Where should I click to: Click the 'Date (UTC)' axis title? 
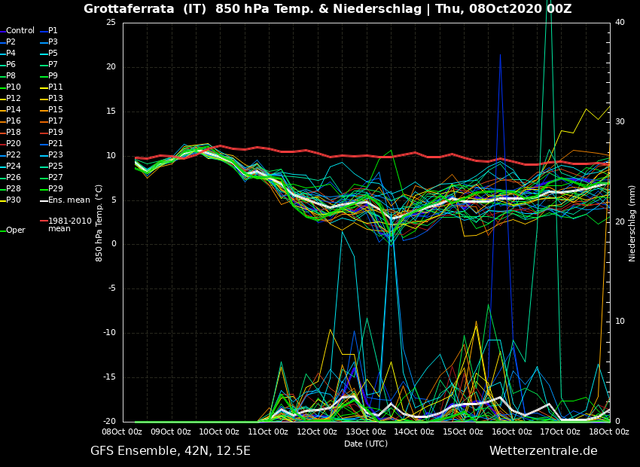click(366, 443)
